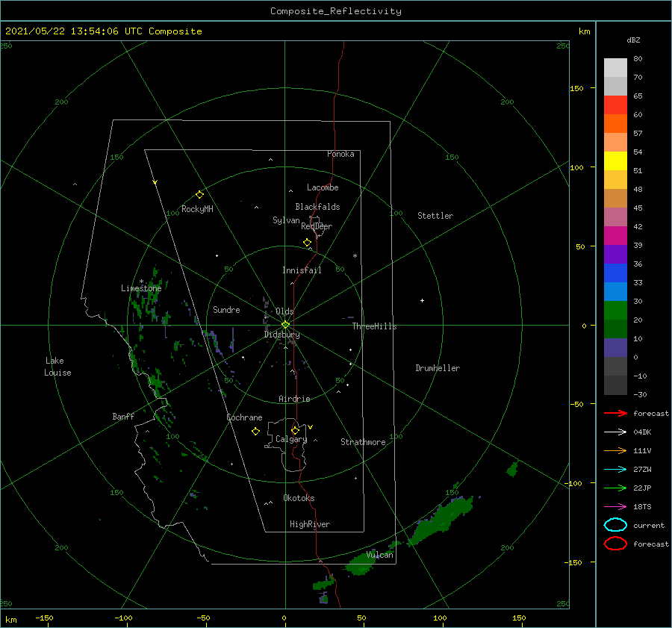Screen dimensions: 672x628
Task: Click the yellow radar site marker at Olds
Action: [x=285, y=325]
